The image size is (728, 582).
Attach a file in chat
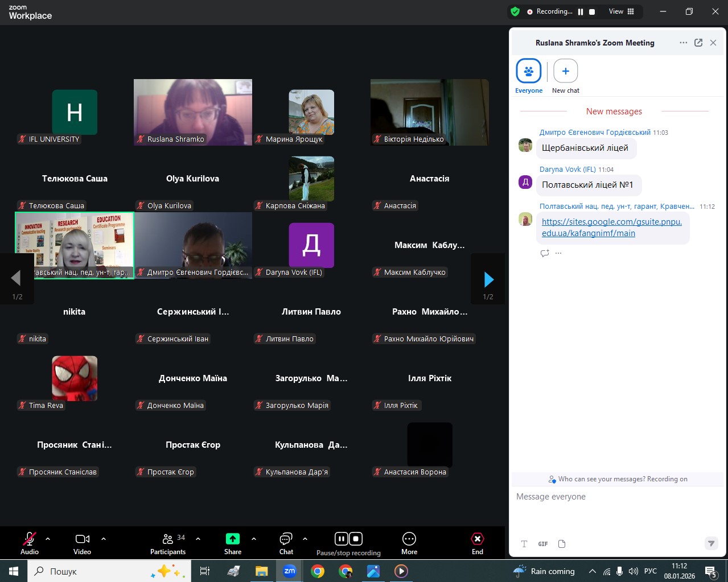[x=562, y=544]
